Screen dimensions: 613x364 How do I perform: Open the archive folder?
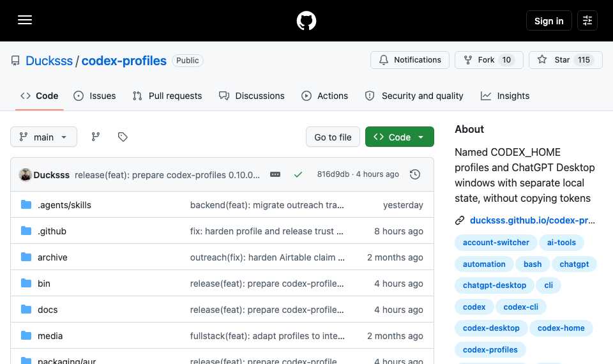coord(52,257)
